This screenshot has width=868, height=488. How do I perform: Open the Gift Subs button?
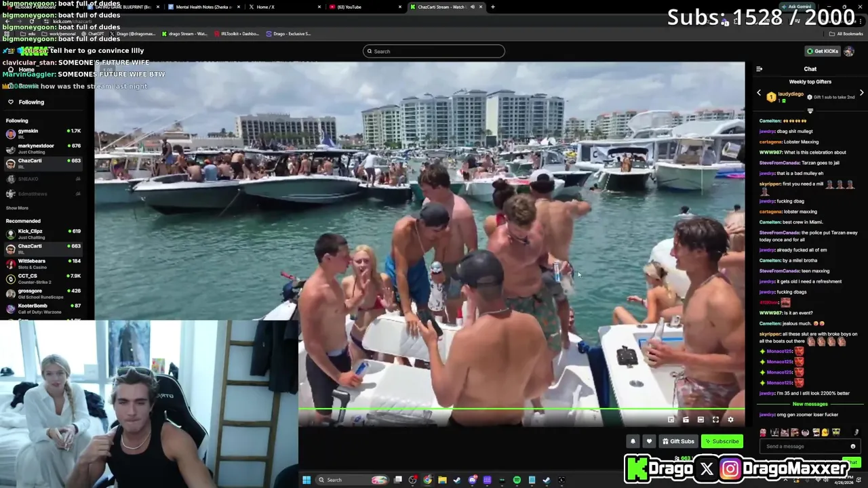(x=678, y=441)
